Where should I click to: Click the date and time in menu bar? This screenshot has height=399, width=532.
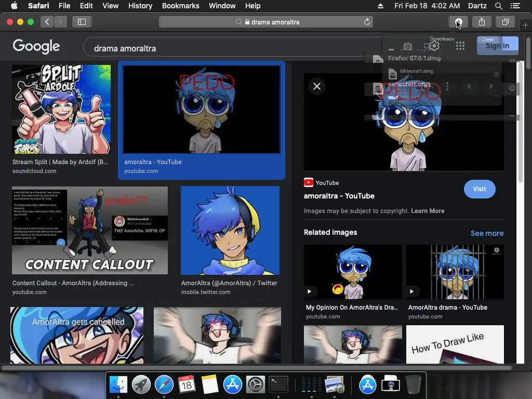click(427, 6)
